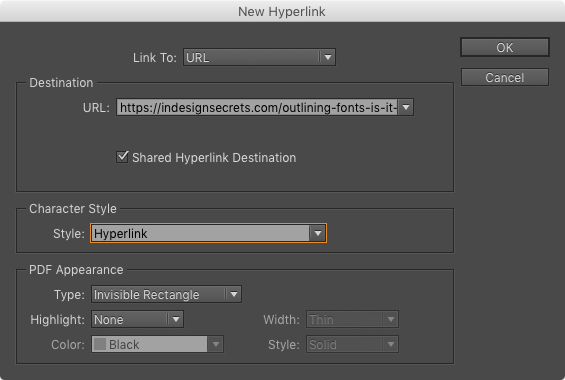
Task: Confirm the hyperlink with the OK button
Action: [x=504, y=47]
